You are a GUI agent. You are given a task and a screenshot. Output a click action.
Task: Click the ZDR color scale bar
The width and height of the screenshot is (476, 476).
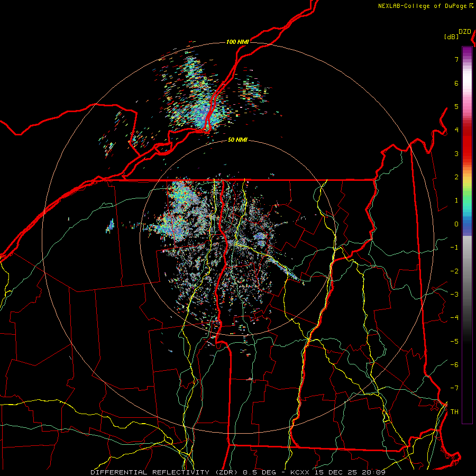coord(467,235)
